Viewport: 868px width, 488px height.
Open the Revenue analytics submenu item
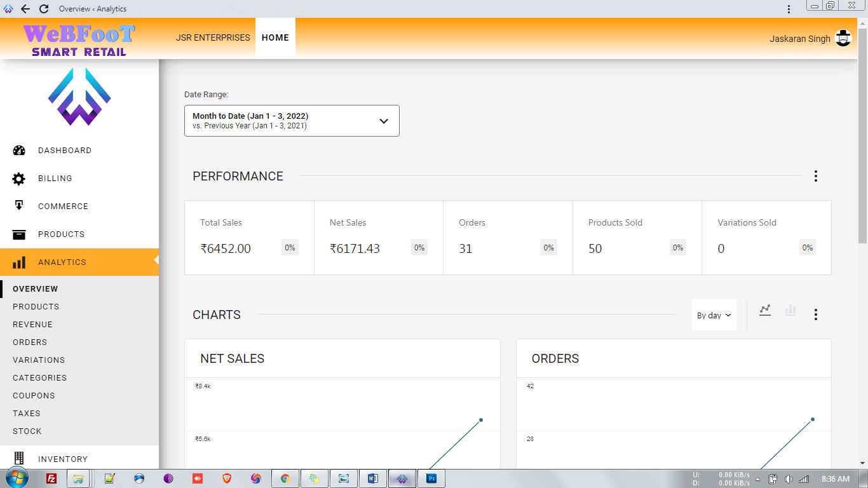tap(32, 324)
